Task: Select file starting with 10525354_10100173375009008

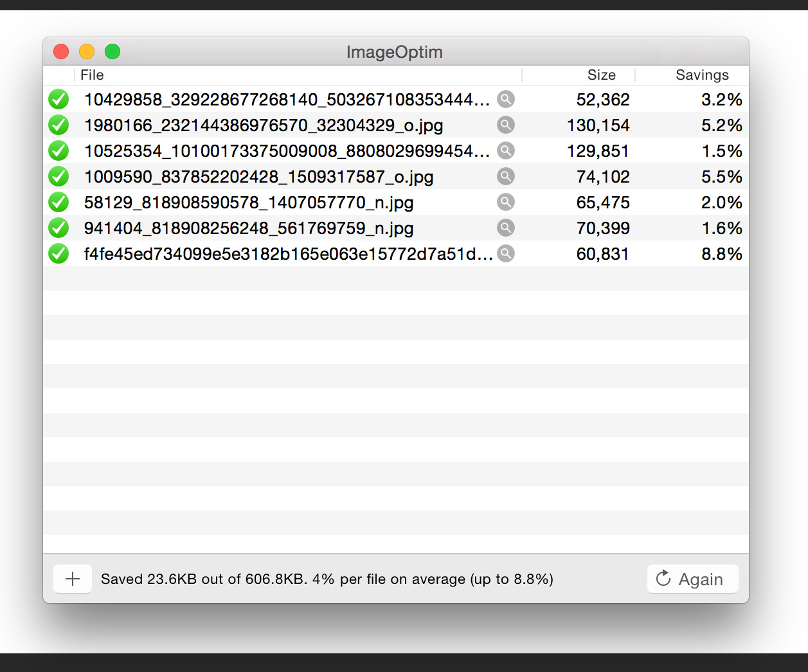Action: click(x=287, y=151)
